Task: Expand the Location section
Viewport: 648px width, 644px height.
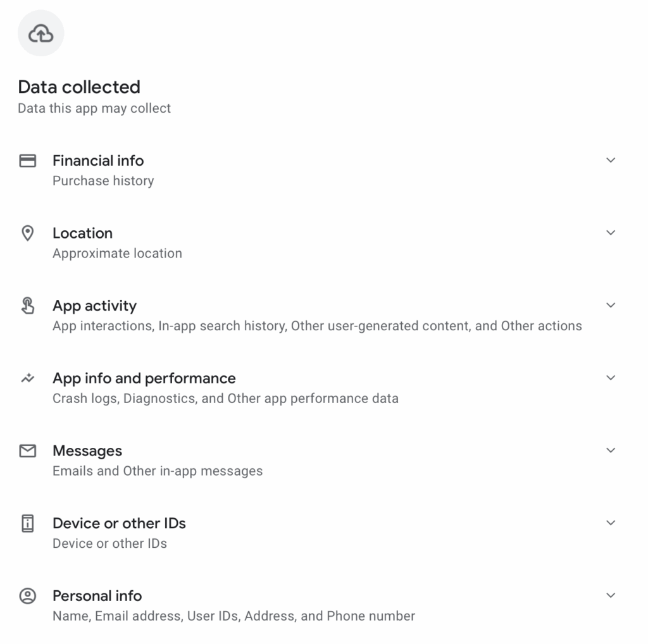Action: [x=611, y=232]
